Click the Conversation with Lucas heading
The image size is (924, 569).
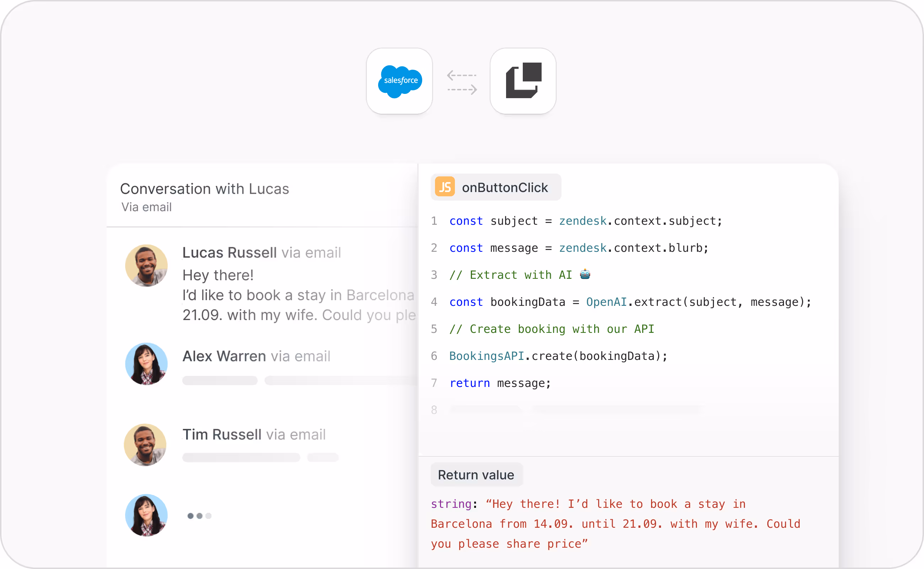tap(205, 188)
